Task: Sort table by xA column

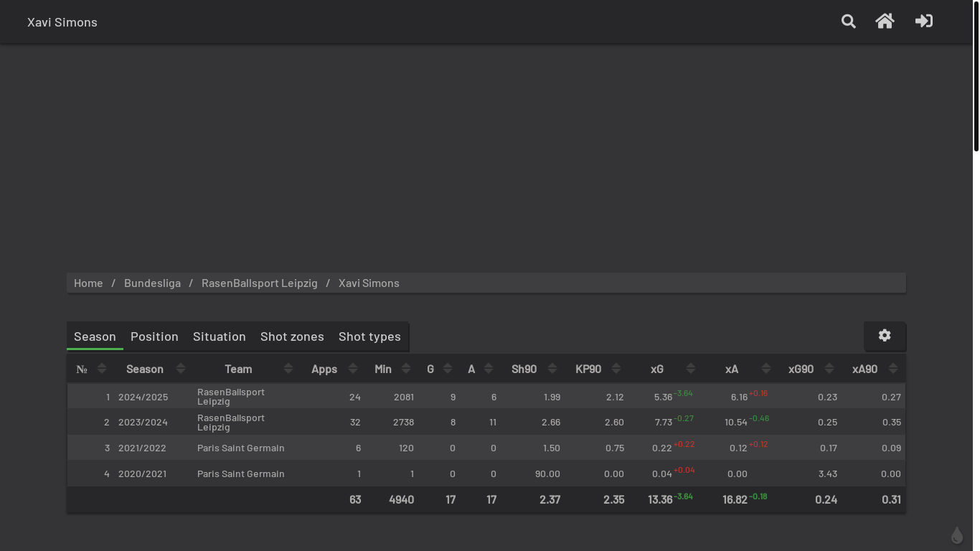Action: pos(765,369)
